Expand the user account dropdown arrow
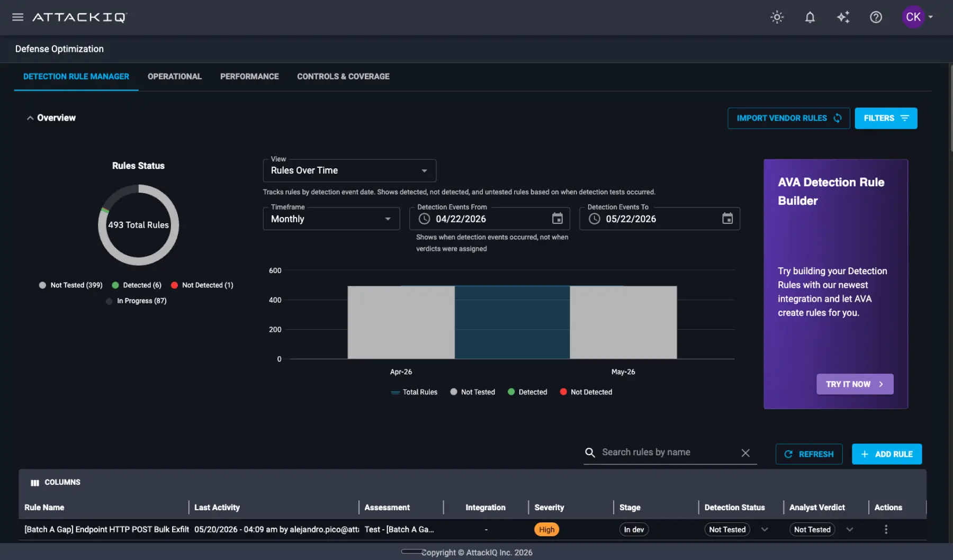The width and height of the screenshot is (953, 560). 931,17
